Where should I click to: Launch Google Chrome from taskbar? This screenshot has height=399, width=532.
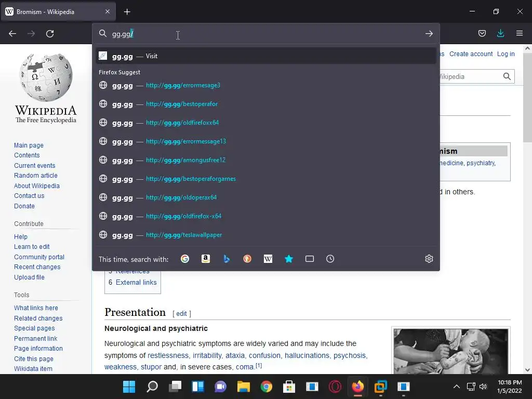(267, 387)
